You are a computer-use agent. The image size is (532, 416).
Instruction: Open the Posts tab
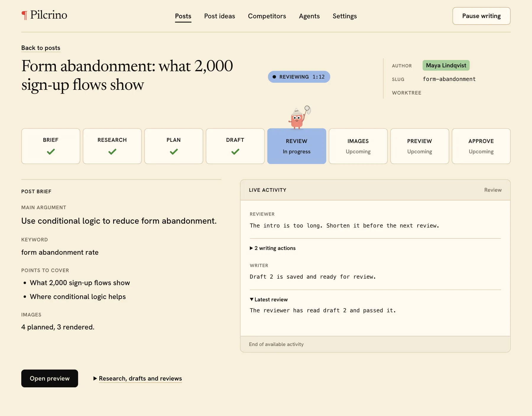[x=183, y=16]
